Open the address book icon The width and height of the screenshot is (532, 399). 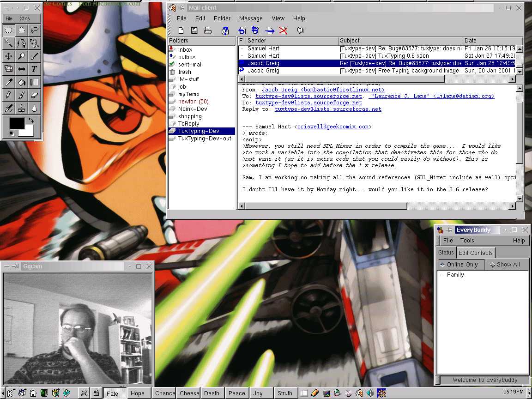pyautogui.click(x=300, y=30)
